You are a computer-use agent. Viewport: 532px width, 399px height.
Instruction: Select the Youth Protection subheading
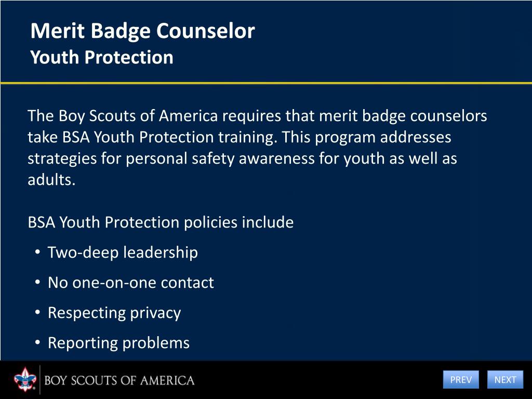(x=102, y=57)
